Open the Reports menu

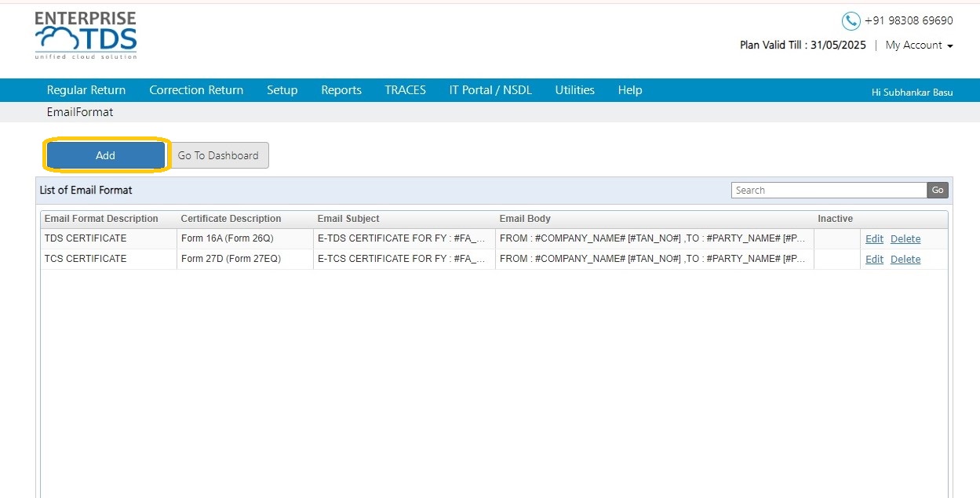point(341,90)
